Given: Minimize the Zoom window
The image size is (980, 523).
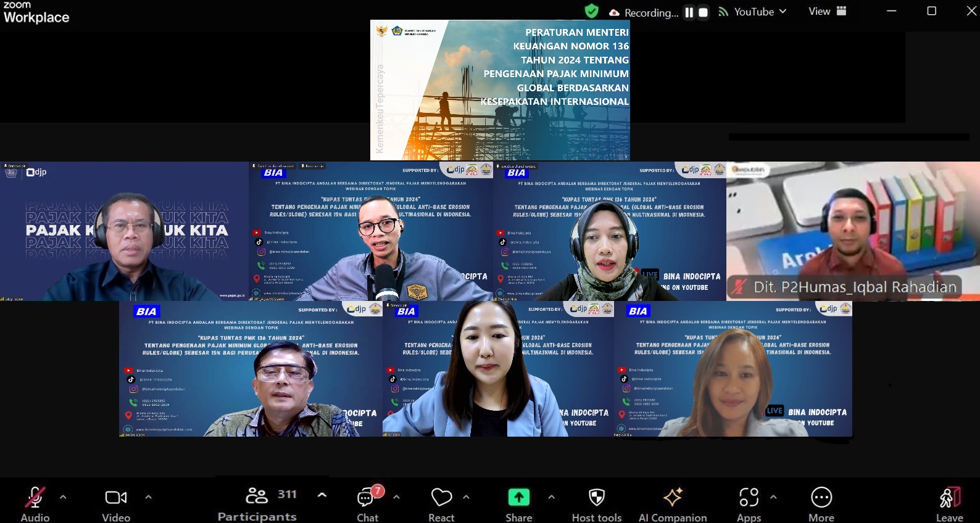Looking at the screenshot, I should (891, 11).
